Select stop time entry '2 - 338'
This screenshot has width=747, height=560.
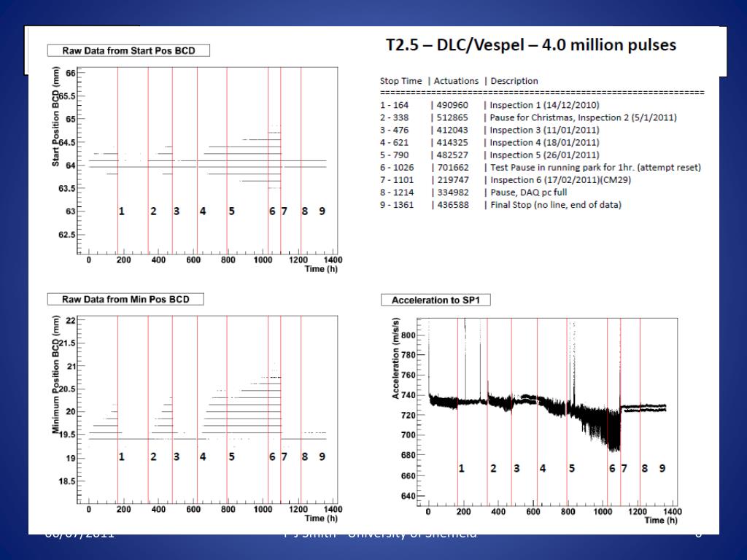(x=394, y=117)
